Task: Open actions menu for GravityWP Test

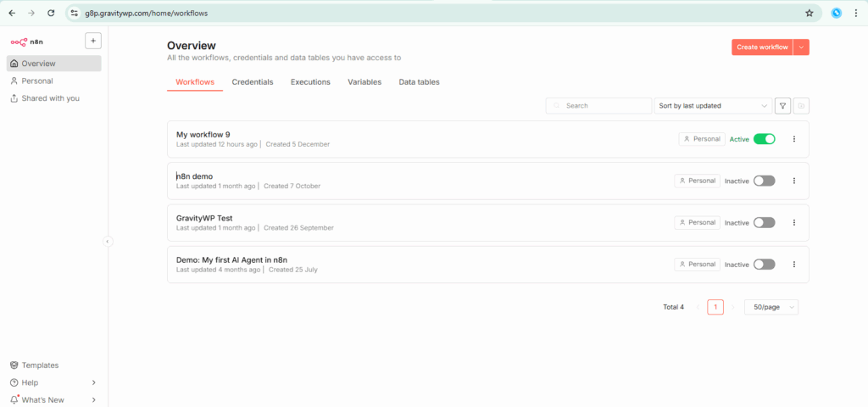Action: tap(793, 223)
